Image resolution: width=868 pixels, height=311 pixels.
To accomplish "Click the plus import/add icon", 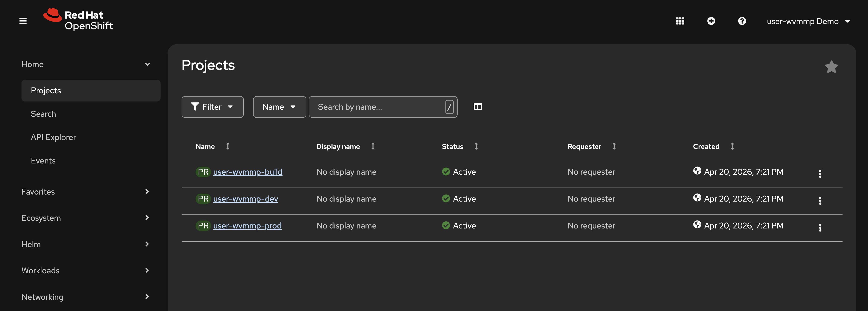I will [711, 21].
